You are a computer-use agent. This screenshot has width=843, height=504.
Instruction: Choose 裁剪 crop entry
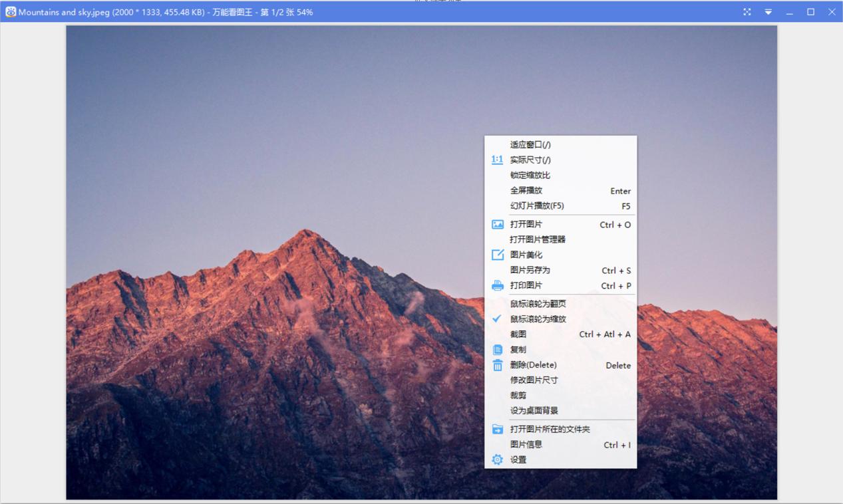point(560,396)
